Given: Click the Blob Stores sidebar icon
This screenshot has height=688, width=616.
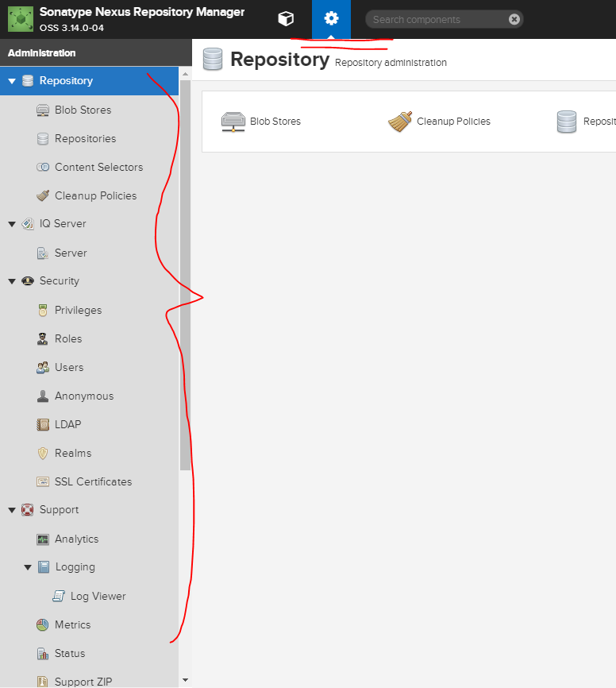Looking at the screenshot, I should click(43, 110).
